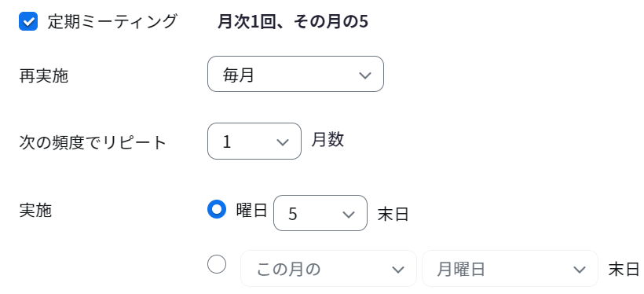Image resolution: width=644 pixels, height=294 pixels.
Task: Open the repeat interval dropdown showing 1
Action: pyautogui.click(x=254, y=141)
